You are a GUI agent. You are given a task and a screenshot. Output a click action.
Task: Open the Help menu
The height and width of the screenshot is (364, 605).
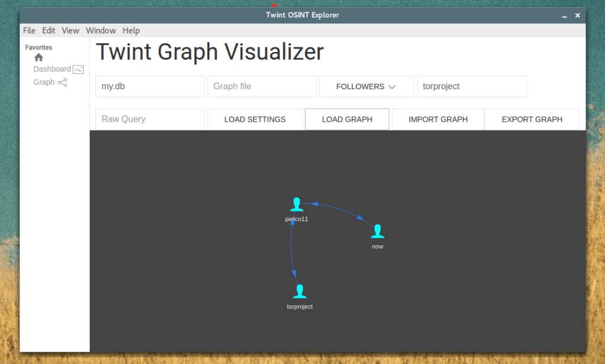click(x=131, y=31)
